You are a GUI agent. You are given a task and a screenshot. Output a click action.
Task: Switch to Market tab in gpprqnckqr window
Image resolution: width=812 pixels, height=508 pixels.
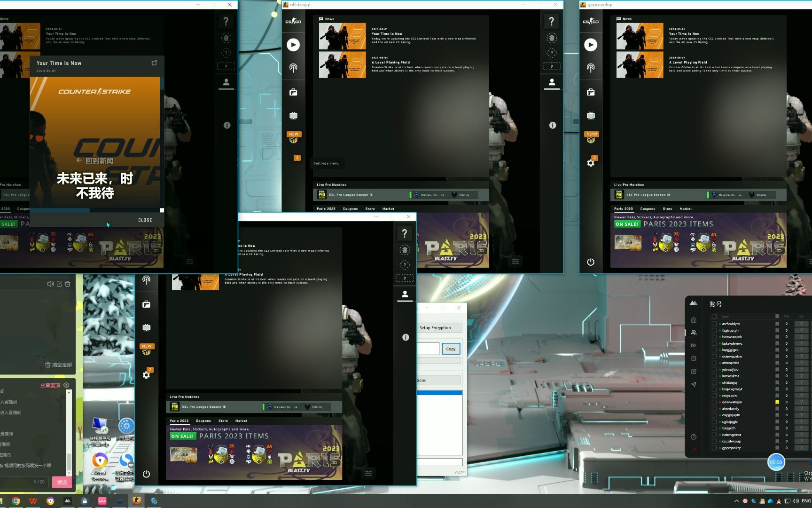686,208
